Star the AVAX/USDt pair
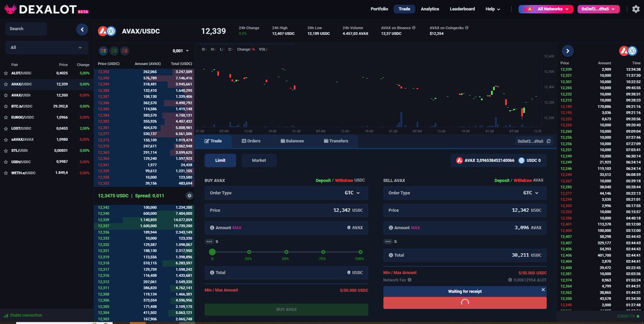Image resolution: width=644 pixels, height=324 pixels. (x=6, y=95)
